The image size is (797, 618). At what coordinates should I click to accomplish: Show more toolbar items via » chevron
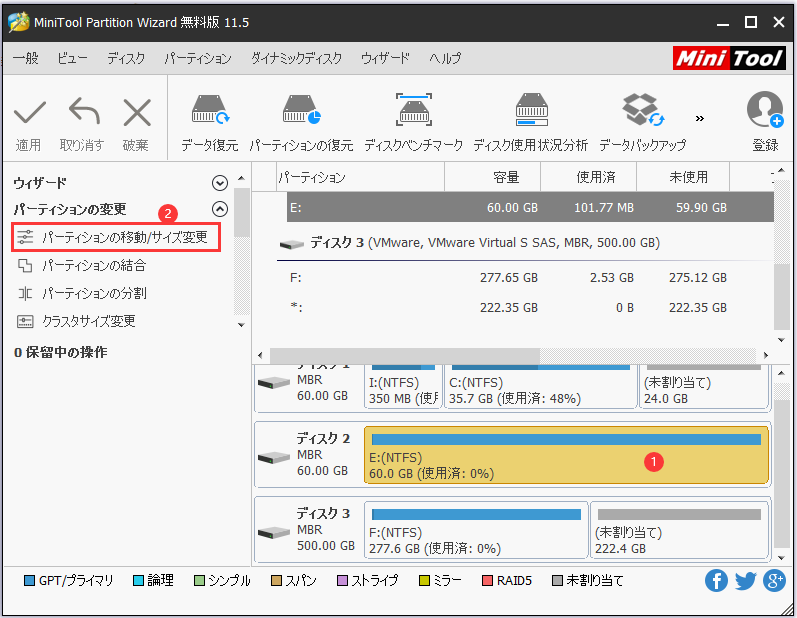click(x=700, y=118)
